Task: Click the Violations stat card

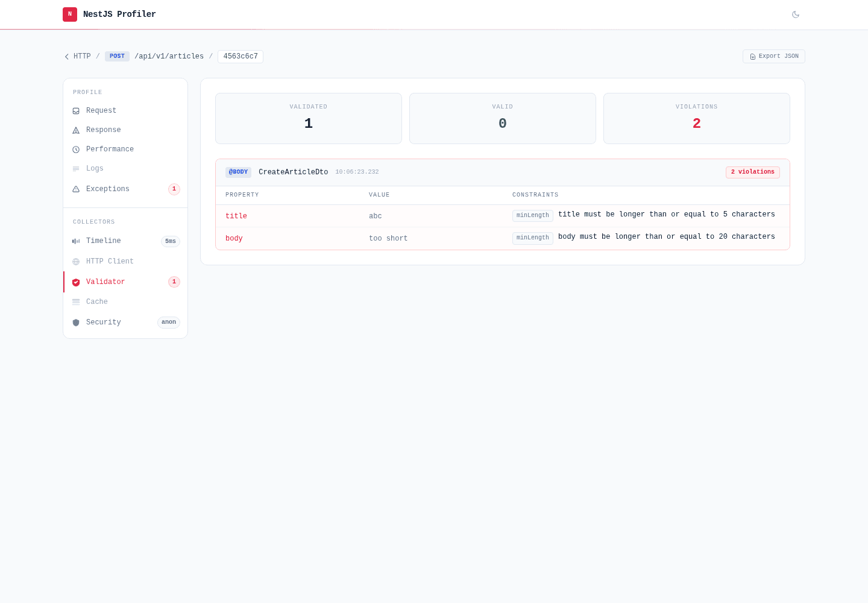Action: click(x=697, y=118)
